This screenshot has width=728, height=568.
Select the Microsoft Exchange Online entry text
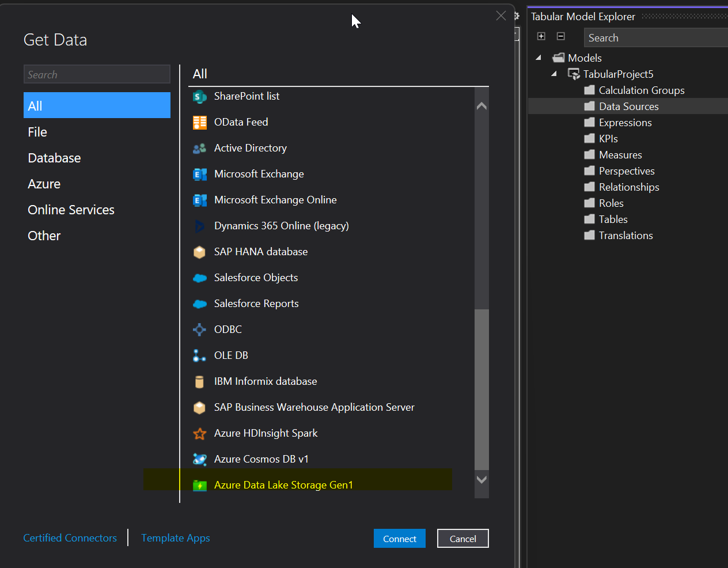[275, 200]
